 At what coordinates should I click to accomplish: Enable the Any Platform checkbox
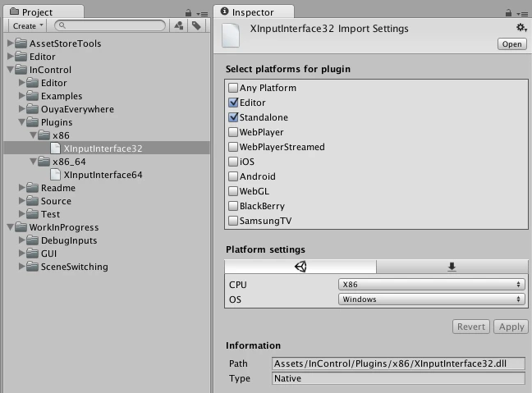point(233,88)
